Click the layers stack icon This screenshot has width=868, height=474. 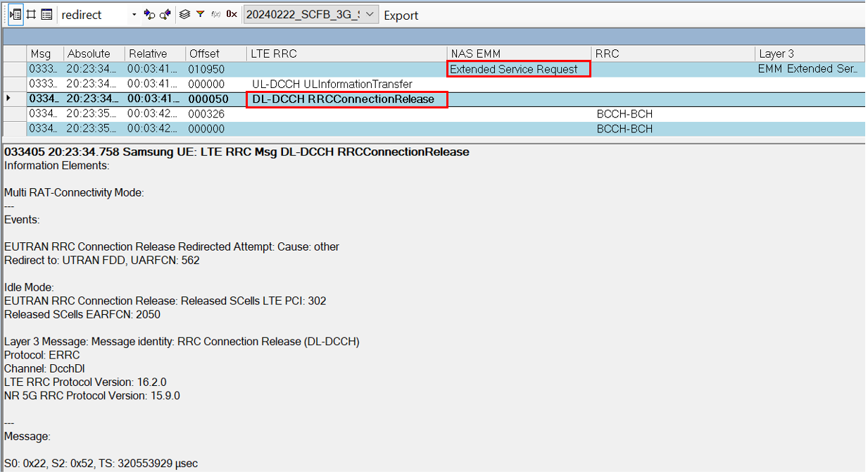pyautogui.click(x=185, y=14)
